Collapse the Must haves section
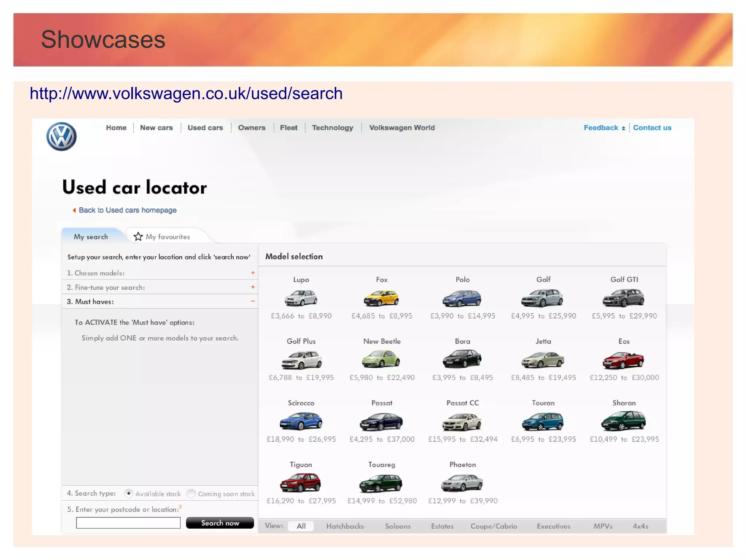This screenshot has width=746, height=560. [x=253, y=301]
